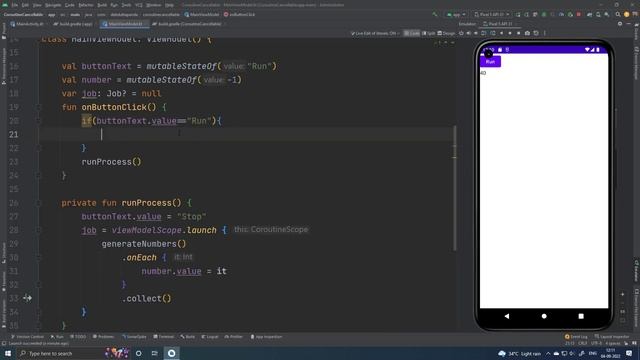640x360 pixels.
Task: Click the Windows Start button
Action: coord(8,353)
